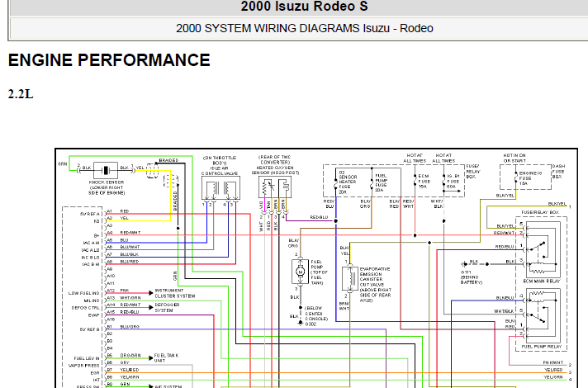
Task: Click the 'ENGINE IG FUSE 15A' label
Action: point(530,178)
